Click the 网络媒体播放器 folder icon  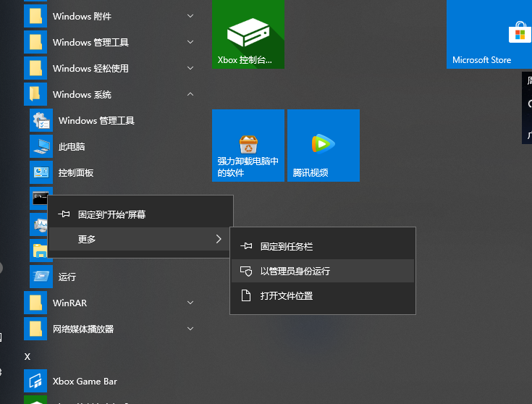[35, 329]
